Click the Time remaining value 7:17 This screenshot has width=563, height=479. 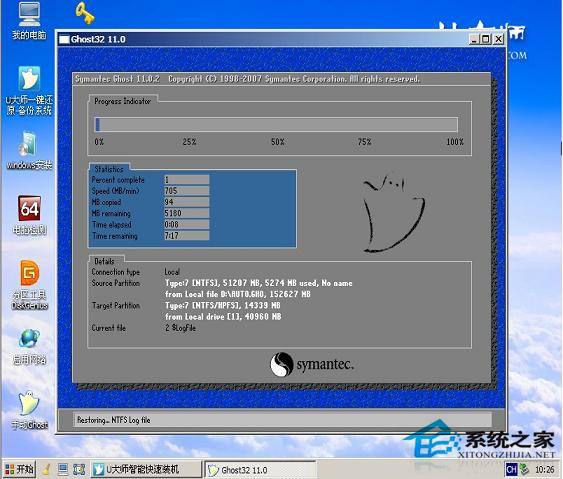(x=186, y=236)
